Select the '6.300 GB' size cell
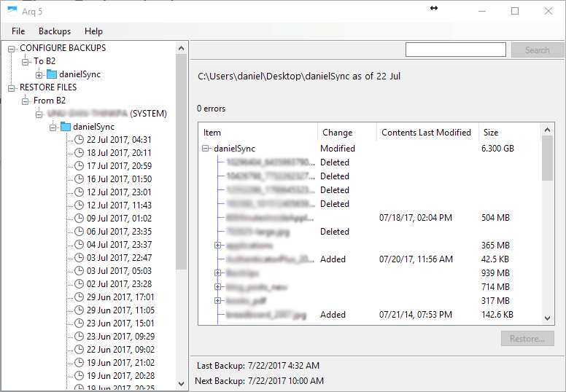The image size is (566, 392). (x=497, y=148)
